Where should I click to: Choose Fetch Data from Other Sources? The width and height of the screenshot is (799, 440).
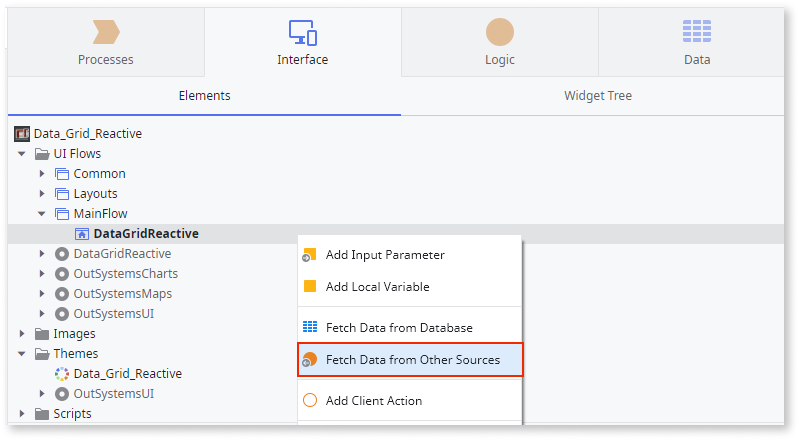(410, 360)
